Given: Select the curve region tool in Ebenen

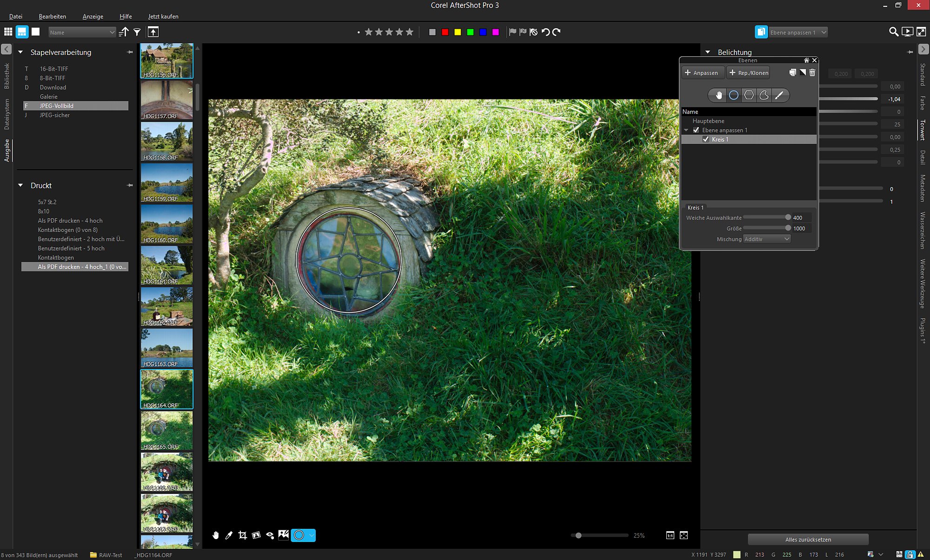Looking at the screenshot, I should (764, 95).
